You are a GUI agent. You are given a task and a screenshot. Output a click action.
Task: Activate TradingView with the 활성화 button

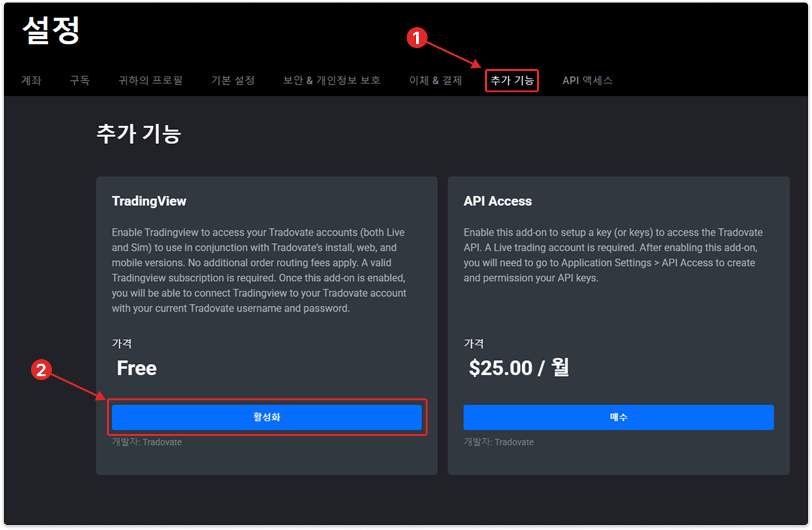267,417
